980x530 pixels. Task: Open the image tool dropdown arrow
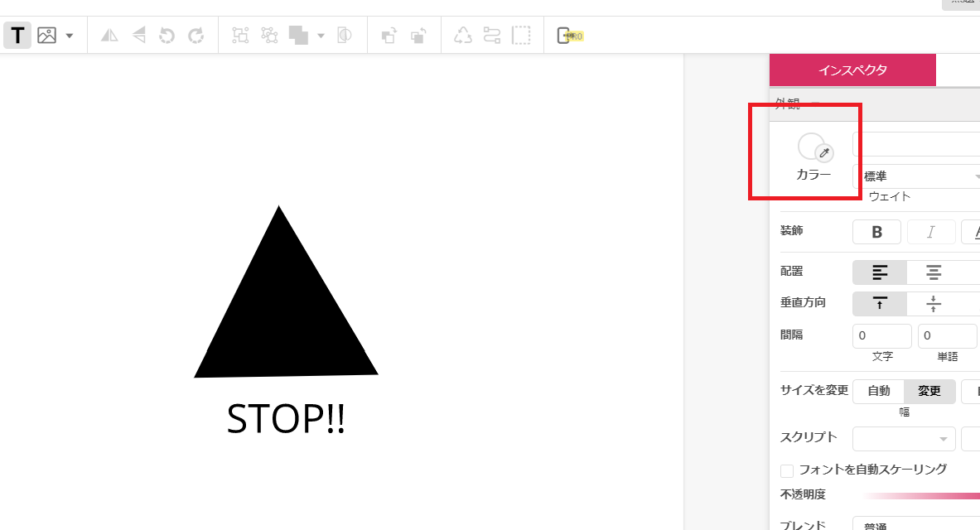70,36
